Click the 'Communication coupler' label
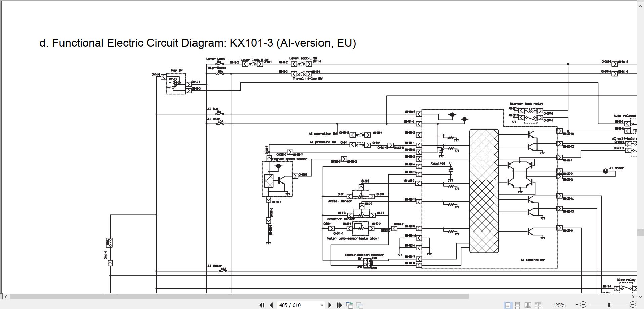Image resolution: width=644 pixels, height=309 pixels. (x=364, y=255)
